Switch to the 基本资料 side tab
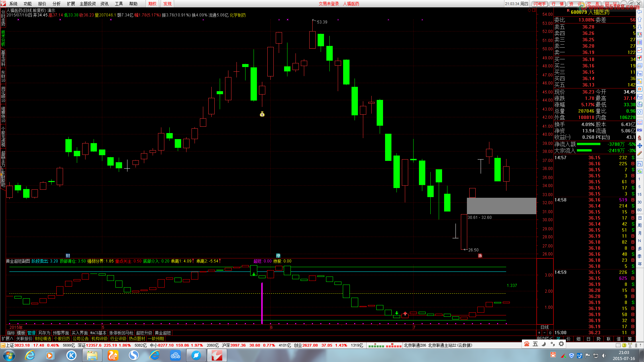Viewport: 644px width, 362px height. coord(3,58)
